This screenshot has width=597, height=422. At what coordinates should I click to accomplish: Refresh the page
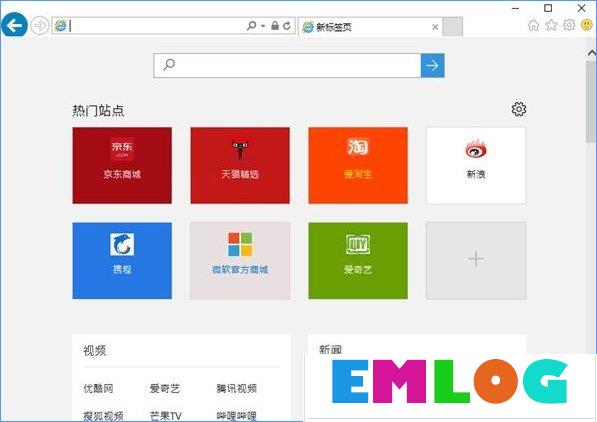287,26
